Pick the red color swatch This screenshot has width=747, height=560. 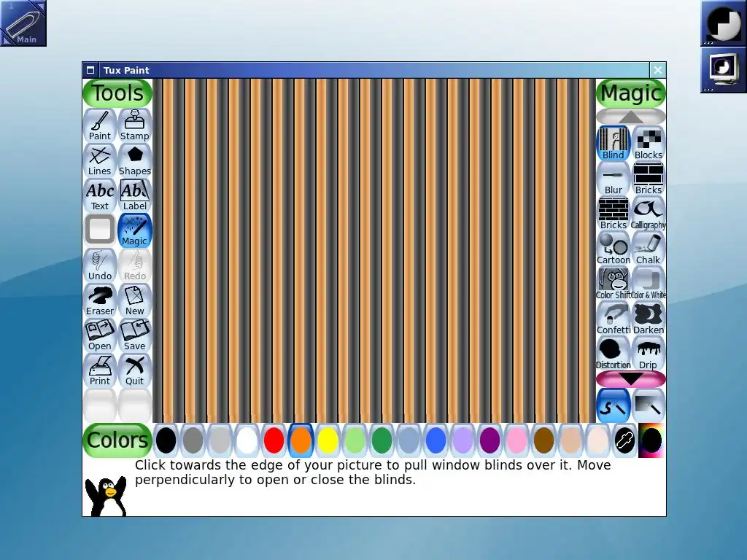point(274,440)
